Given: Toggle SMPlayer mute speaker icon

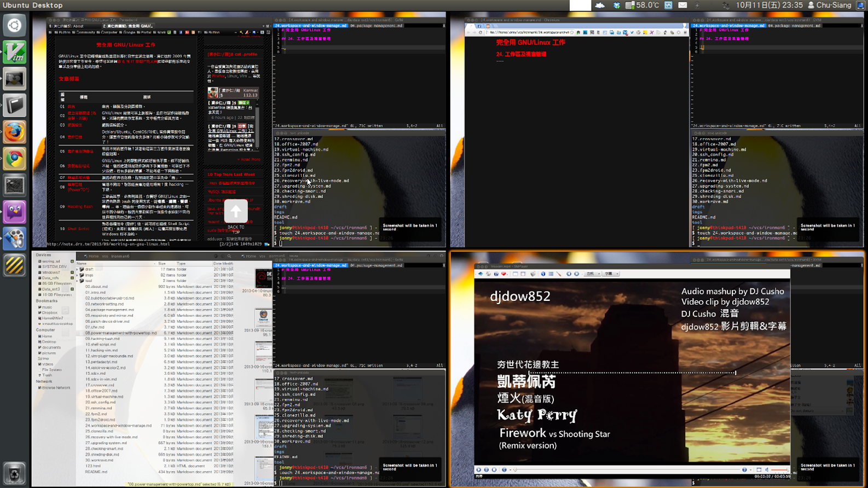Looking at the screenshot, I should point(767,469).
